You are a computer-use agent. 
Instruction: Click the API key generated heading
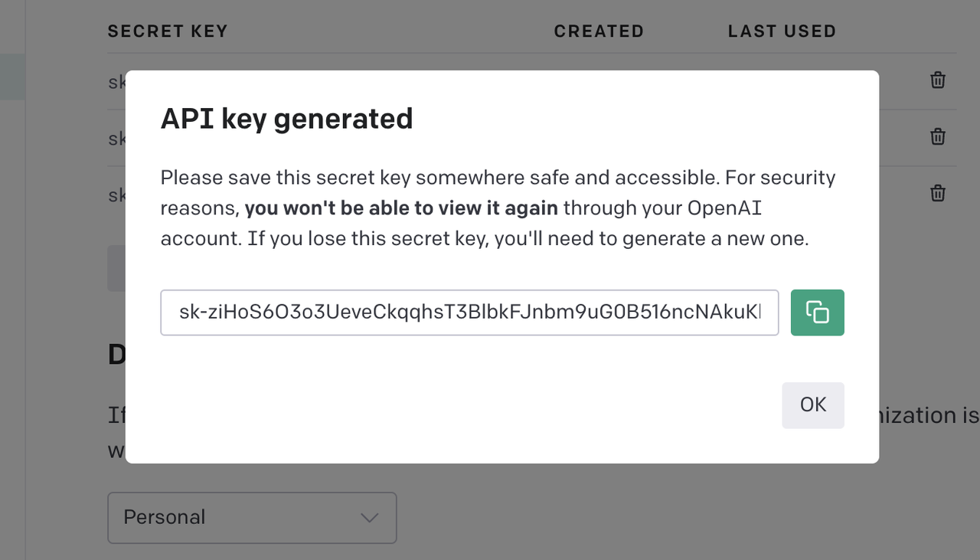click(286, 119)
